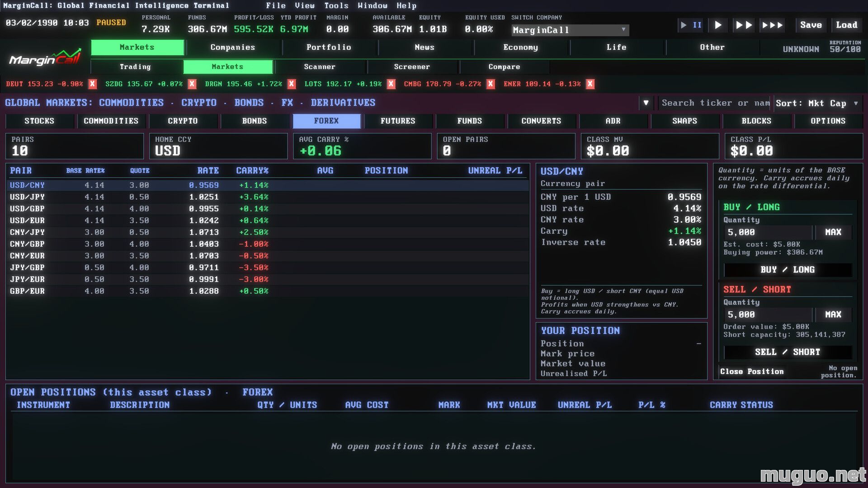Viewport: 868px width, 488px height.
Task: Remove DRGN ticker from watchlist bar
Action: tap(292, 84)
